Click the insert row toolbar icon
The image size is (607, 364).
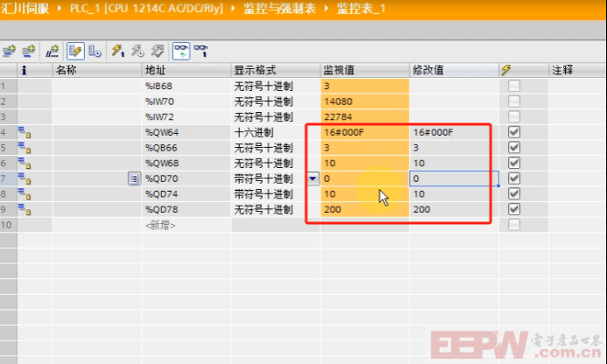pos(9,51)
